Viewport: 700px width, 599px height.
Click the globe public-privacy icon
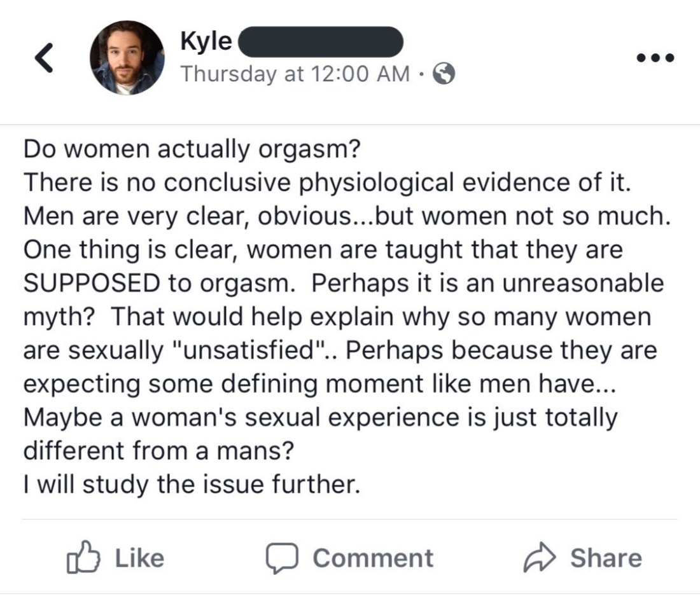pyautogui.click(x=444, y=74)
